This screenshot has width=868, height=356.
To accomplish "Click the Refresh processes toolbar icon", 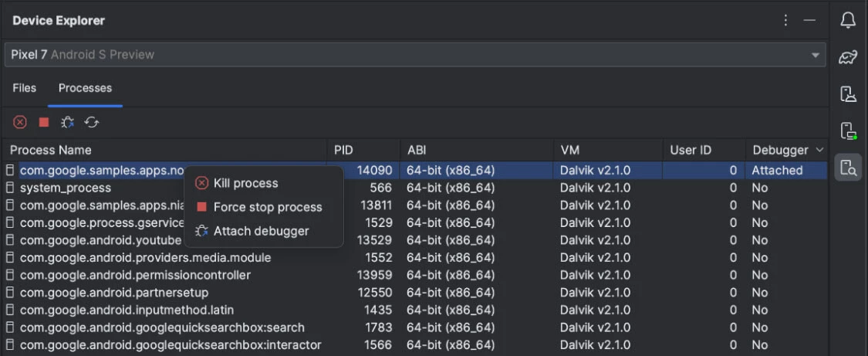I will pyautogui.click(x=92, y=122).
